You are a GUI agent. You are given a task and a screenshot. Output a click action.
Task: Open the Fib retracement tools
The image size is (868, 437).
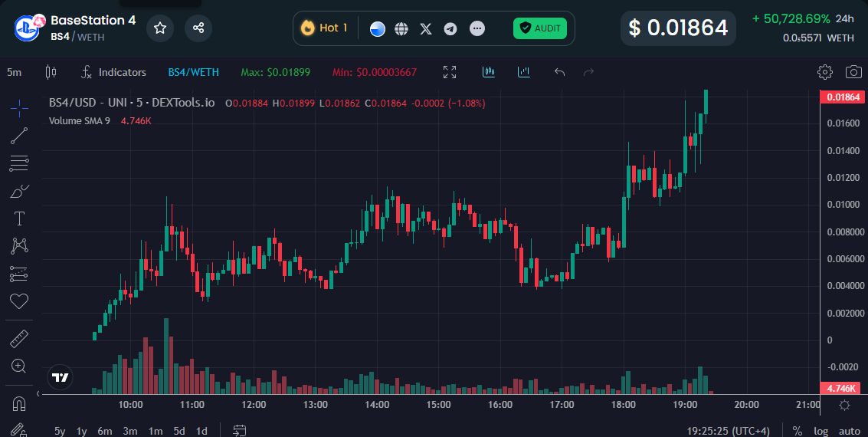[19, 163]
